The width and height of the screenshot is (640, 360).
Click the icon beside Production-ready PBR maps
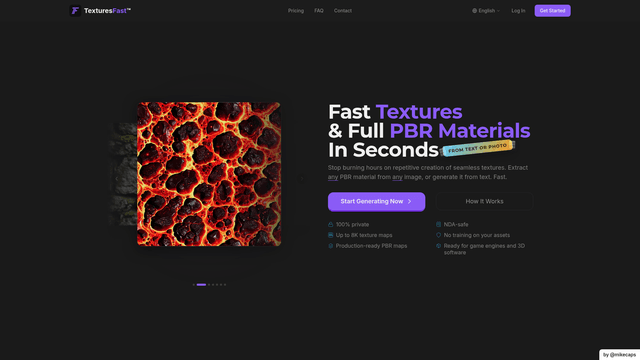[x=331, y=246]
